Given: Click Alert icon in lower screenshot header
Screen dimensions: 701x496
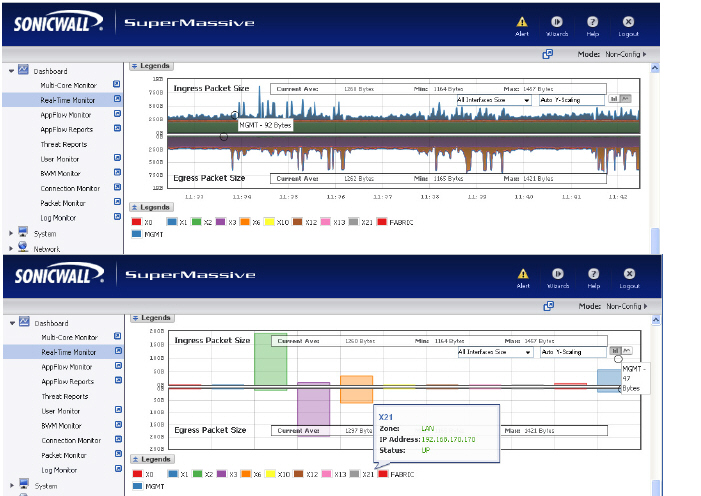Looking at the screenshot, I should point(523,274).
